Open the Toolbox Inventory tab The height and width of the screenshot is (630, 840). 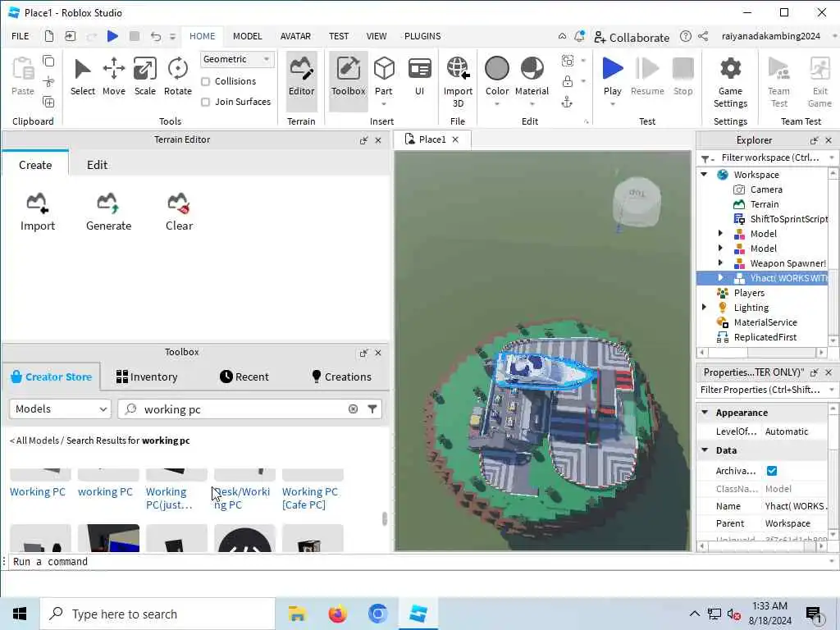[x=147, y=377]
